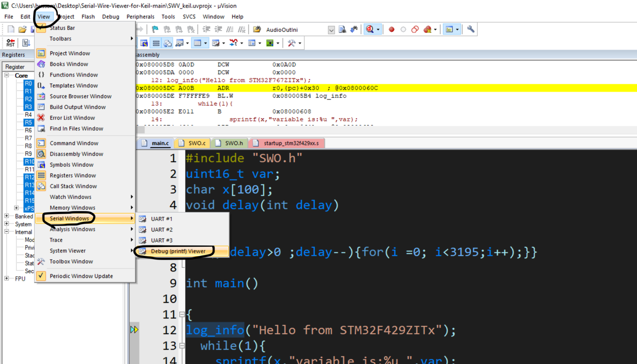Select Debug (printf) Viewer from submenu
This screenshot has height=364, width=637.
pos(177,251)
